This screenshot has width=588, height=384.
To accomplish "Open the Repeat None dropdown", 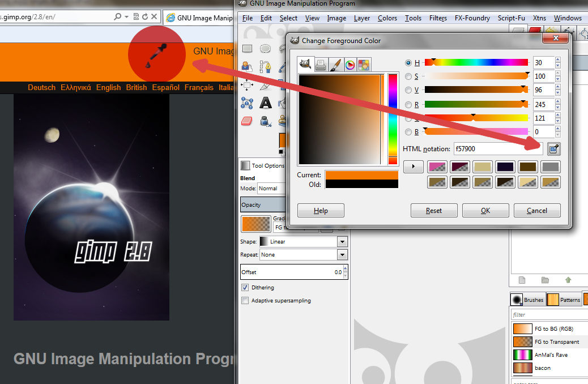I will pos(303,255).
